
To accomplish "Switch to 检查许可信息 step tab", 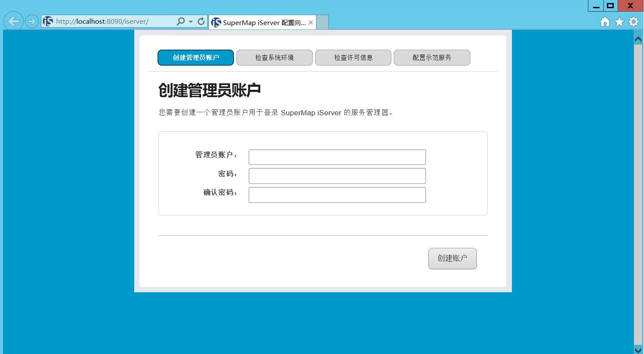I will click(354, 57).
